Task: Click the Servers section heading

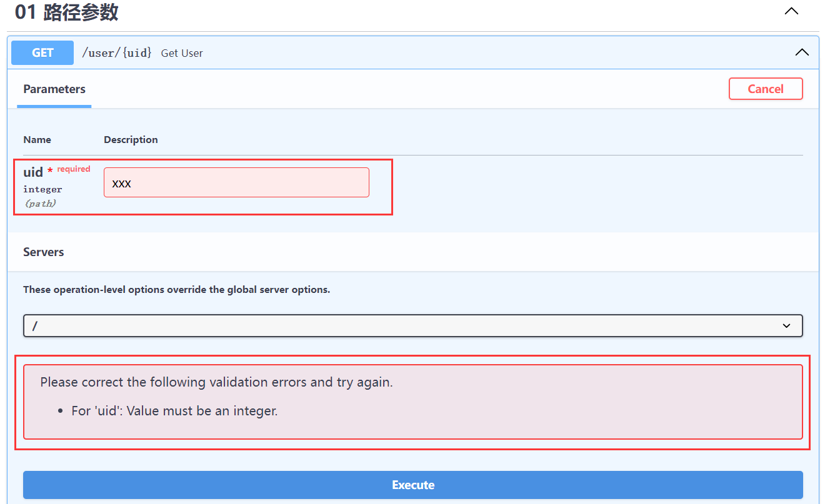Action: point(44,252)
